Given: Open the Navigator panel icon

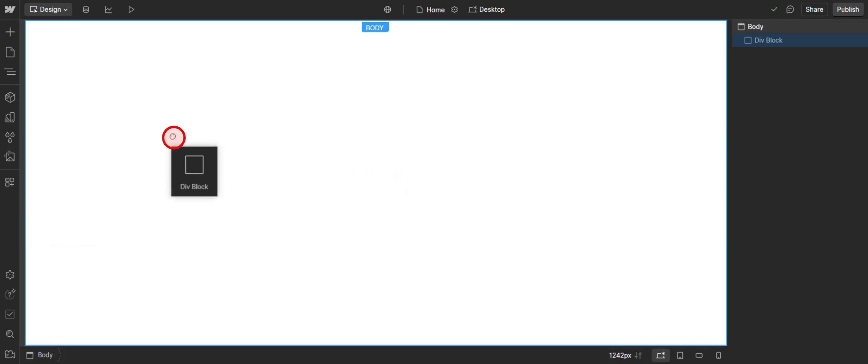Looking at the screenshot, I should click(x=10, y=72).
